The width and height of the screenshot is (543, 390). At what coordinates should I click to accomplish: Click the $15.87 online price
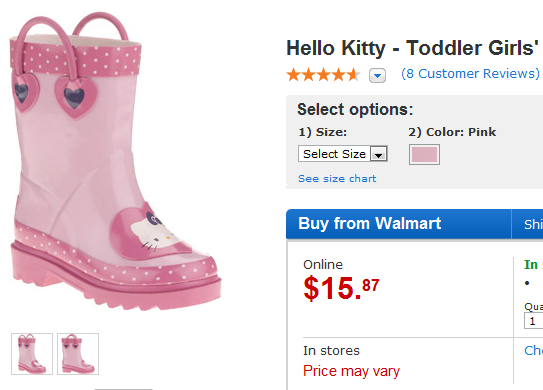tap(341, 288)
